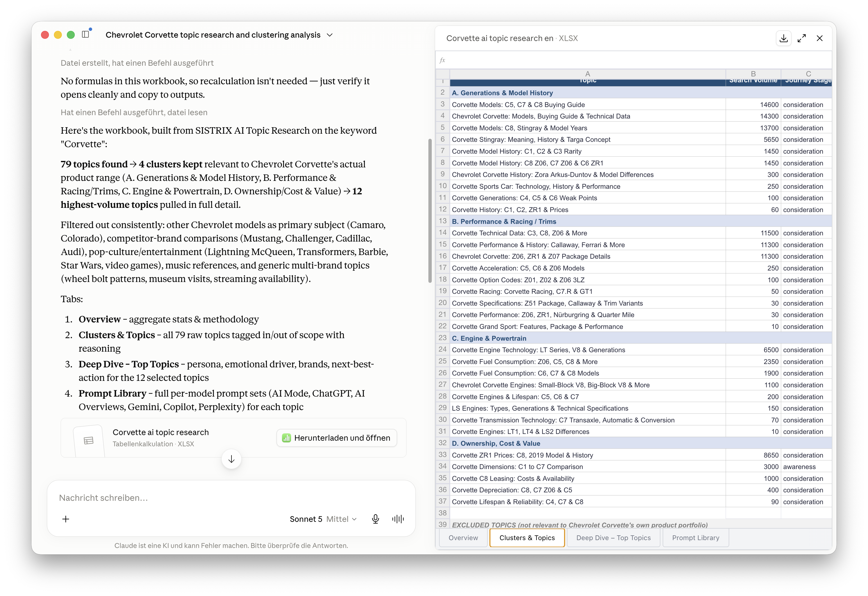This screenshot has width=868, height=596.
Task: Start voice dictation with microphone icon
Action: [x=375, y=519]
